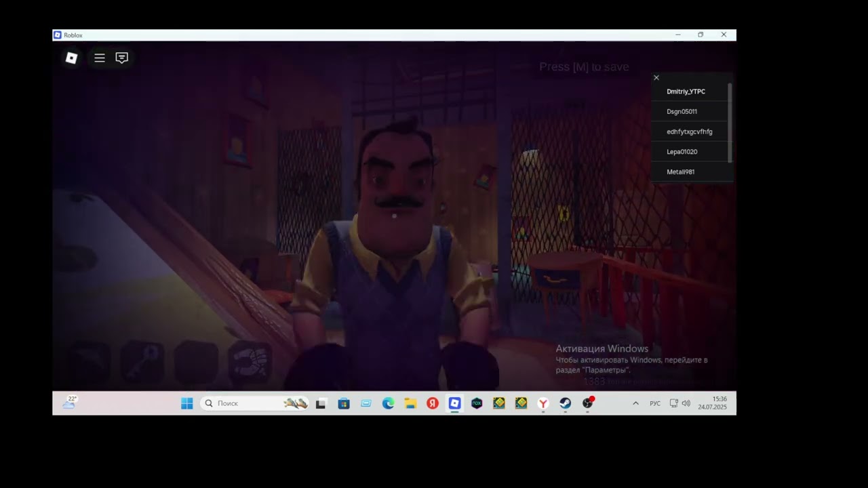The image size is (868, 488).
Task: Open the hamburger menu in Roblox
Action: (100, 58)
